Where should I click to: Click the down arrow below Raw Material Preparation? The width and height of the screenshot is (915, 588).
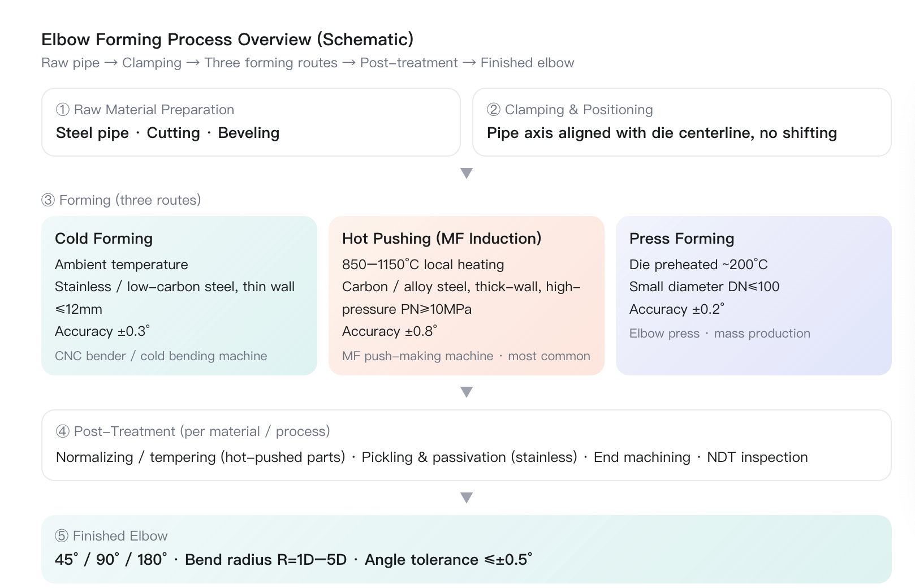[x=467, y=173]
